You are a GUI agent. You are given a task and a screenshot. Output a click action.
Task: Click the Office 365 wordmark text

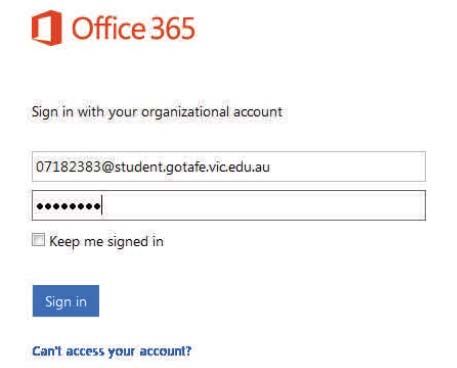point(133,29)
